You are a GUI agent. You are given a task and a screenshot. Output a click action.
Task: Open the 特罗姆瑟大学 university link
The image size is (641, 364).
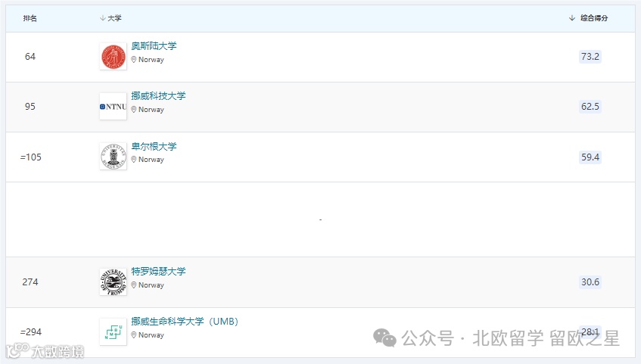tap(158, 271)
